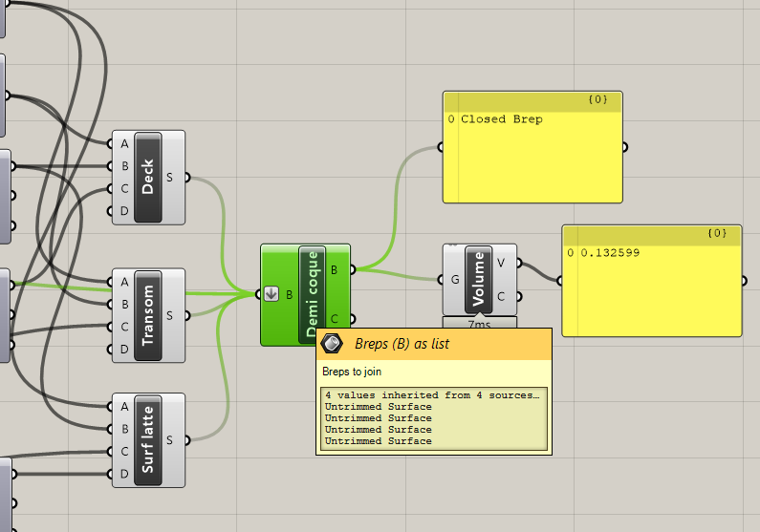Screen dimensions: 760x532
Task: Click '4 values inherited from 4 sources' line
Action: (432, 395)
